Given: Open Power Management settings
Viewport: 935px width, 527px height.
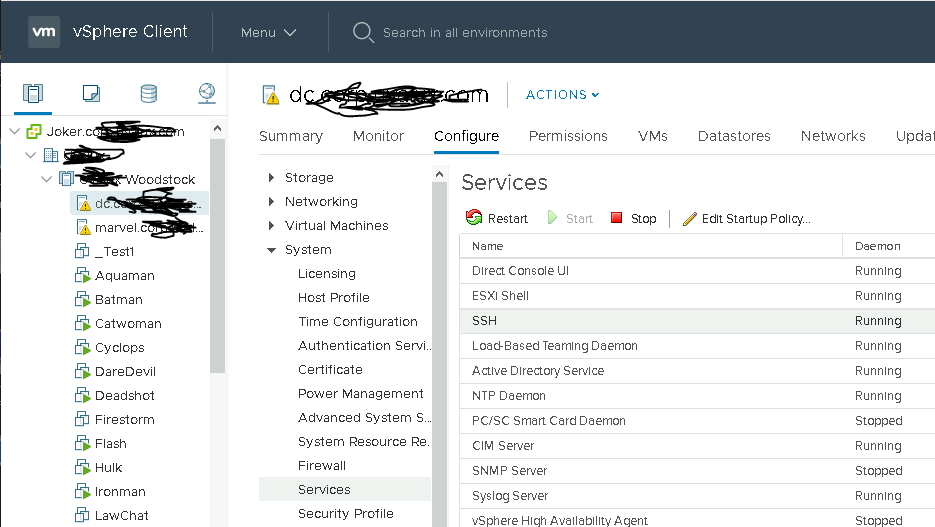Looking at the screenshot, I should [x=361, y=393].
